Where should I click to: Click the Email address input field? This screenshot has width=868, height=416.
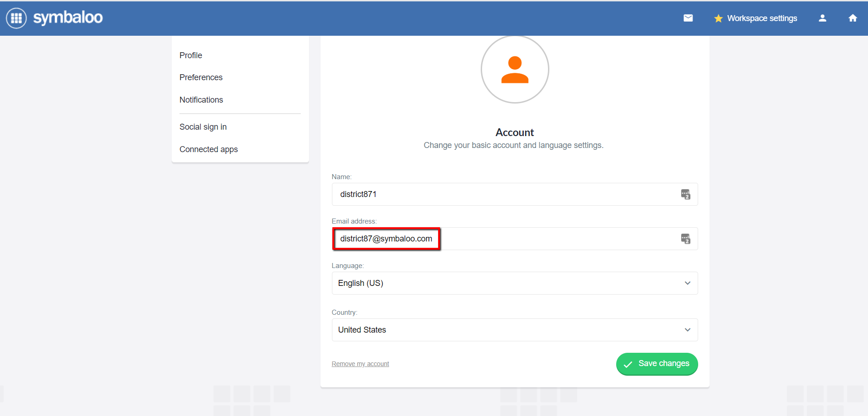pyautogui.click(x=515, y=239)
